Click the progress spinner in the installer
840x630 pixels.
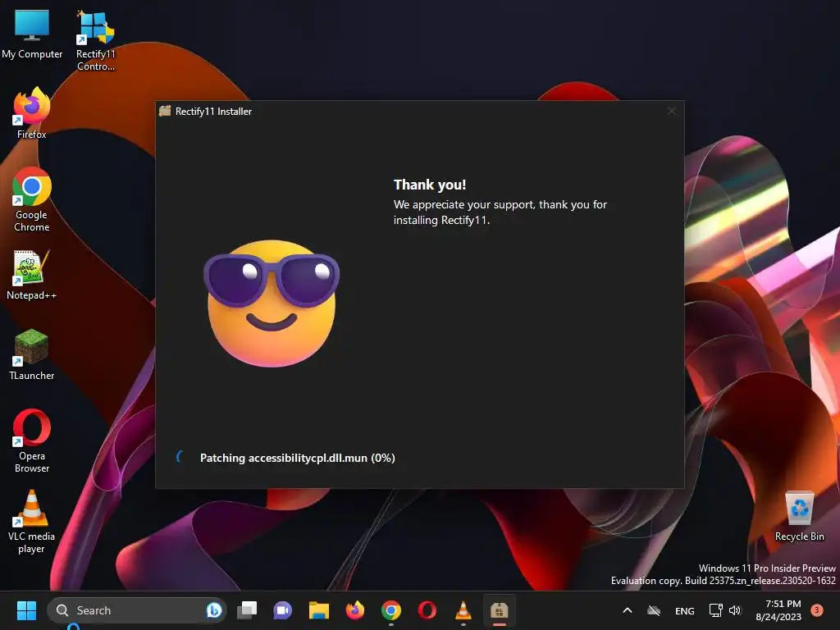click(x=181, y=457)
